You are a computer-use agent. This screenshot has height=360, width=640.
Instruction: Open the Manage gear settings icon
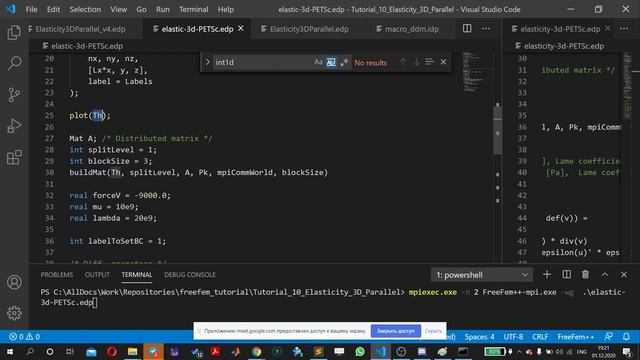pyautogui.click(x=14, y=313)
